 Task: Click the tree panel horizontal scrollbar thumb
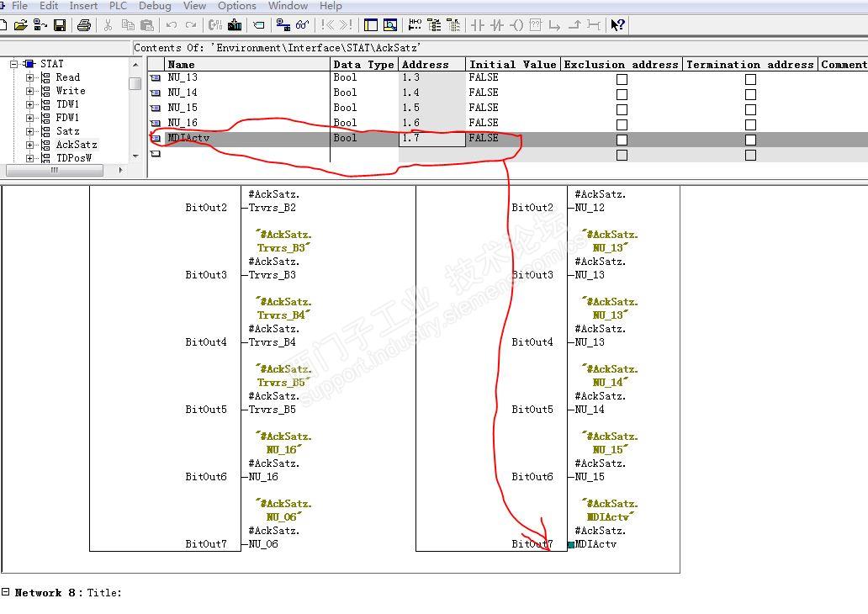point(54,170)
